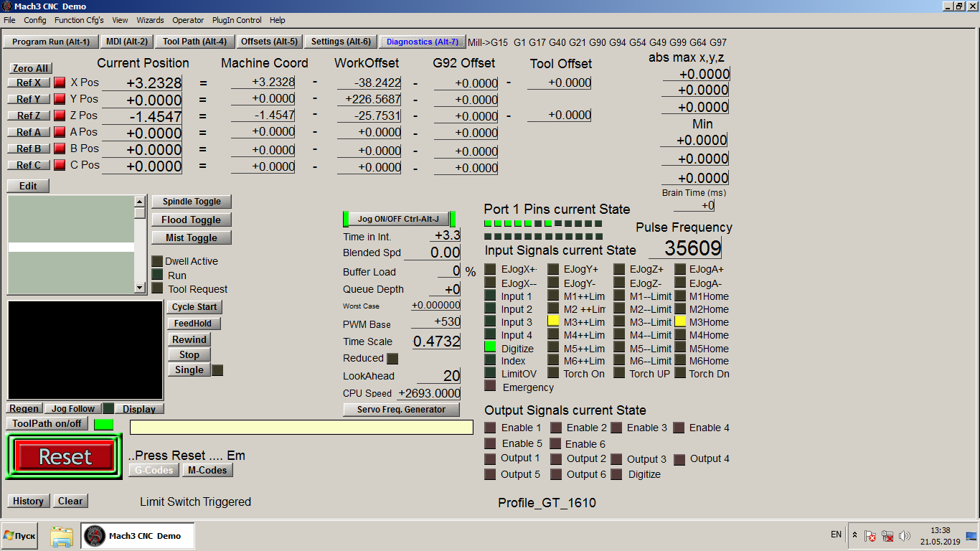980x551 pixels.
Task: Open the File menu
Action: (9, 20)
